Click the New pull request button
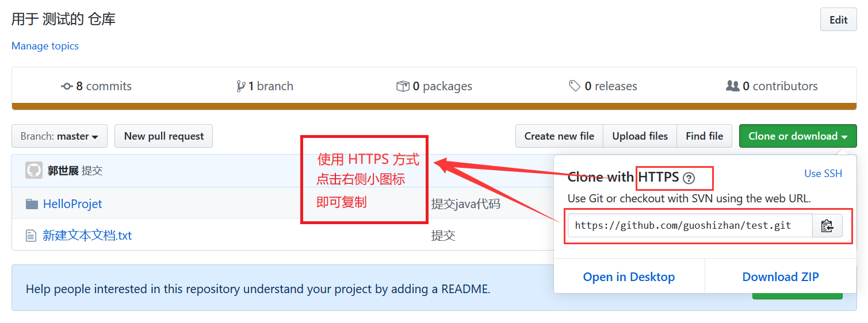The image size is (868, 323). 164,136
